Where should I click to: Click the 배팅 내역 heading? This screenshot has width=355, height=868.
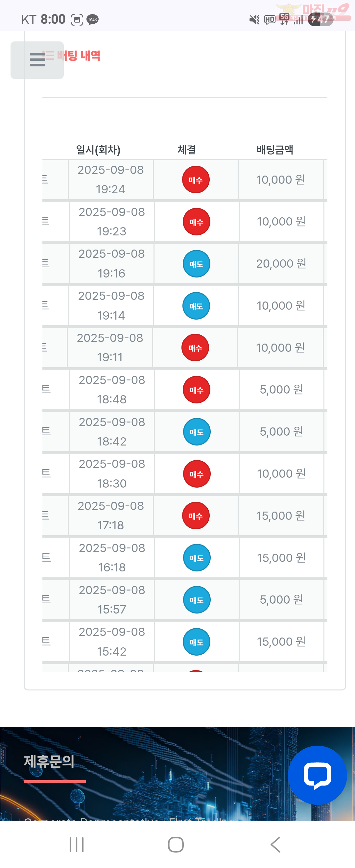[x=79, y=56]
